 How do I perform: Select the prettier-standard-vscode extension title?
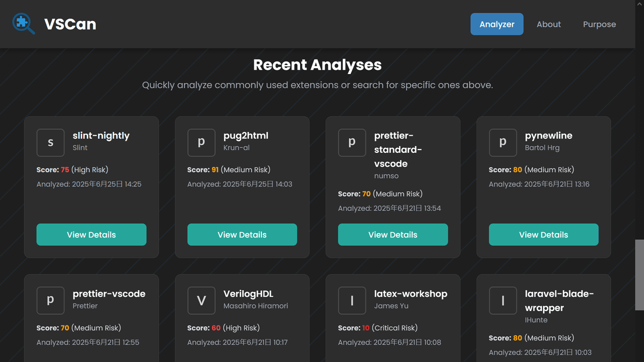coord(398,150)
